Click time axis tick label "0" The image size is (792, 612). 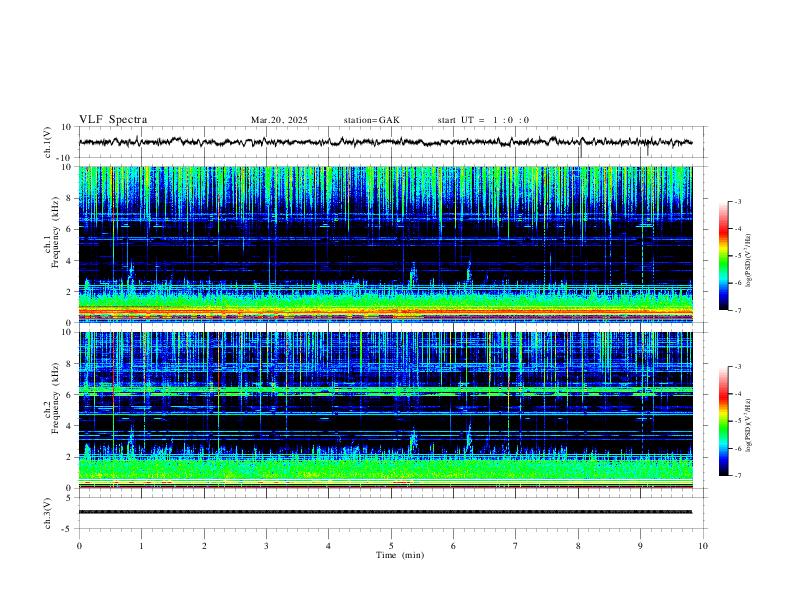pyautogui.click(x=79, y=546)
